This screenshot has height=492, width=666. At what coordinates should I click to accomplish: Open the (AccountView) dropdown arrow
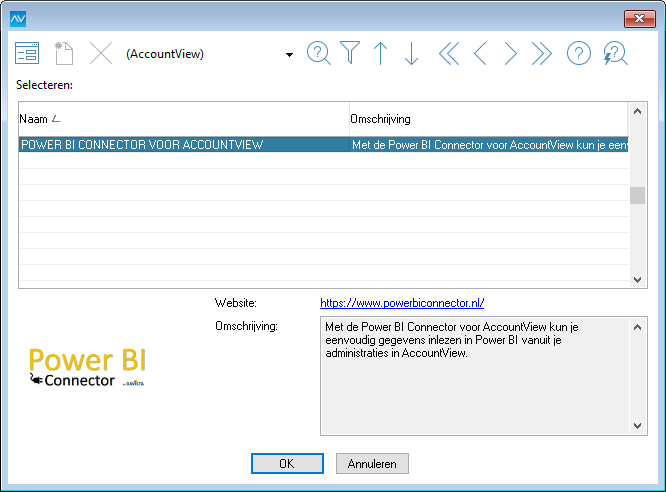coord(289,54)
